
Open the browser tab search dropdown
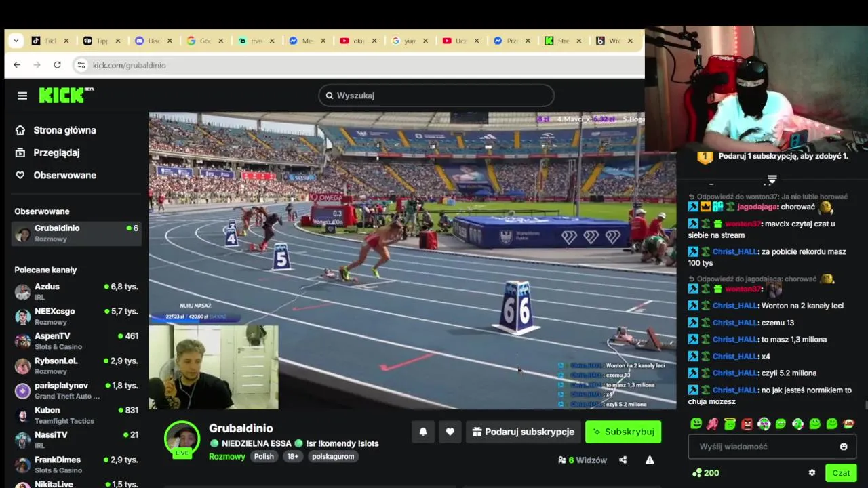tap(16, 41)
